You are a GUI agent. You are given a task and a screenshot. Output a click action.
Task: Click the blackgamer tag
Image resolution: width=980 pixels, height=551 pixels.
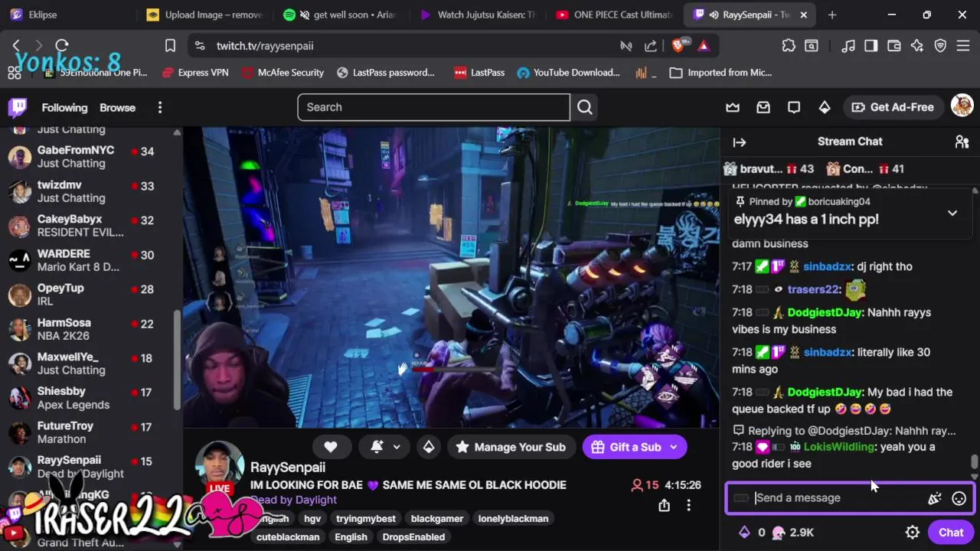click(436, 519)
